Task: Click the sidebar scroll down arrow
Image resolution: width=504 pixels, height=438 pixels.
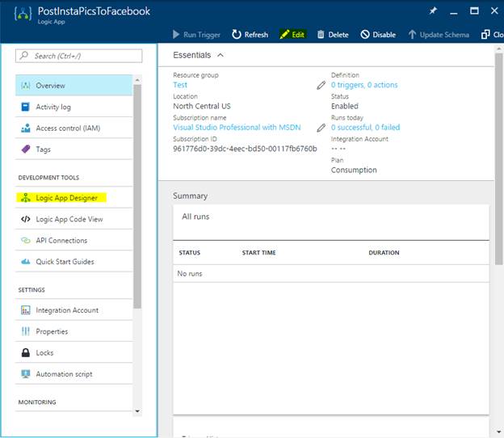Action: [x=137, y=411]
